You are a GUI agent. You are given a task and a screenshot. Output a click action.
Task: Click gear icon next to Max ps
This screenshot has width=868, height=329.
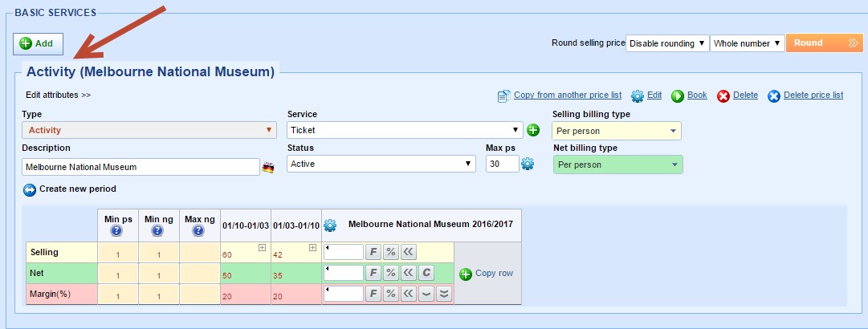pyautogui.click(x=528, y=164)
